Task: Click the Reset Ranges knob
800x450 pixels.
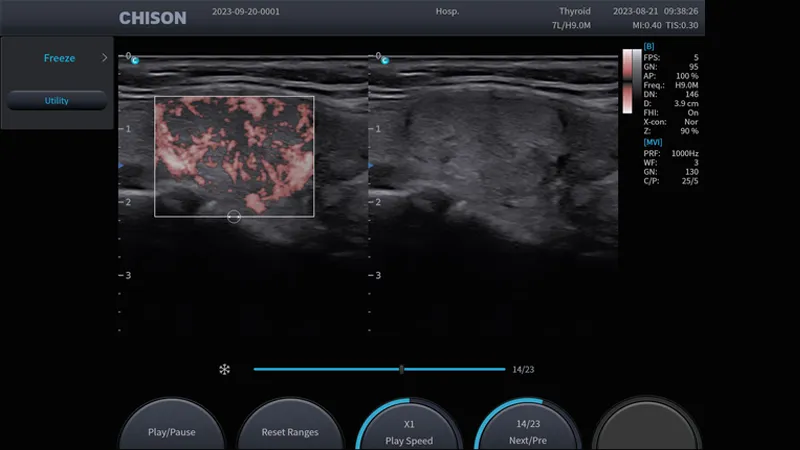Action: [x=290, y=424]
